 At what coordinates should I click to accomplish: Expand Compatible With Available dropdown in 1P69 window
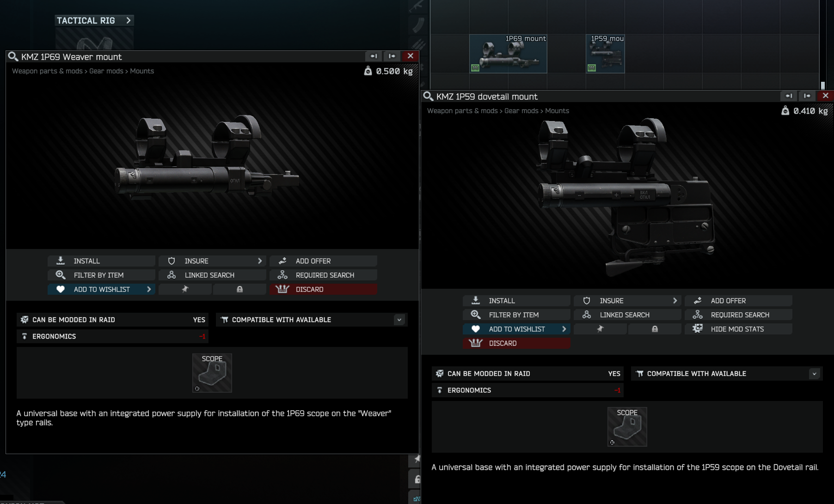click(x=399, y=320)
